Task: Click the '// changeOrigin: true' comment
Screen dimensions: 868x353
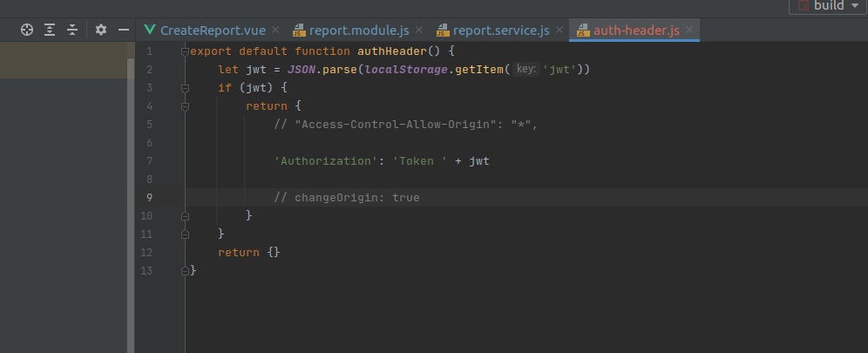Action: (x=347, y=198)
